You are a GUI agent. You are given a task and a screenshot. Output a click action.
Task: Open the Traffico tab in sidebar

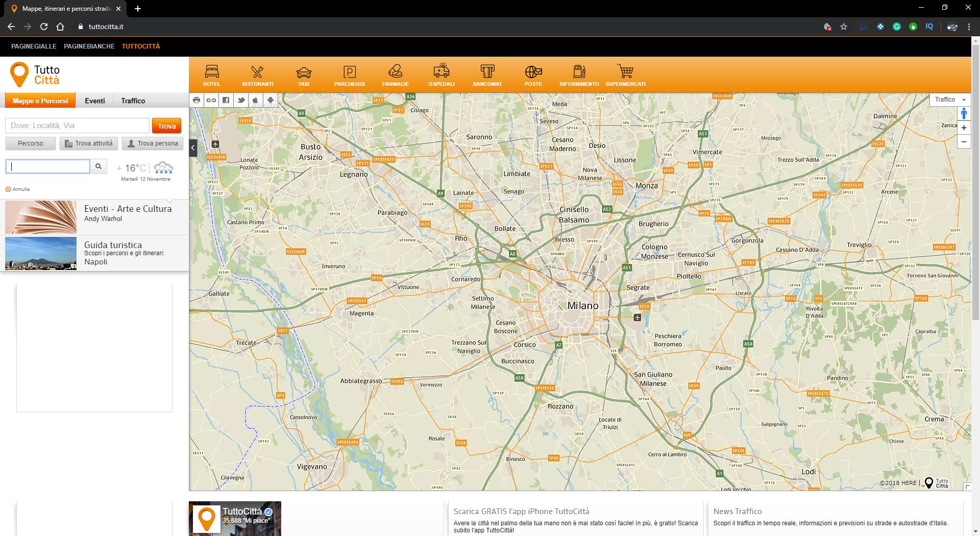(x=133, y=101)
